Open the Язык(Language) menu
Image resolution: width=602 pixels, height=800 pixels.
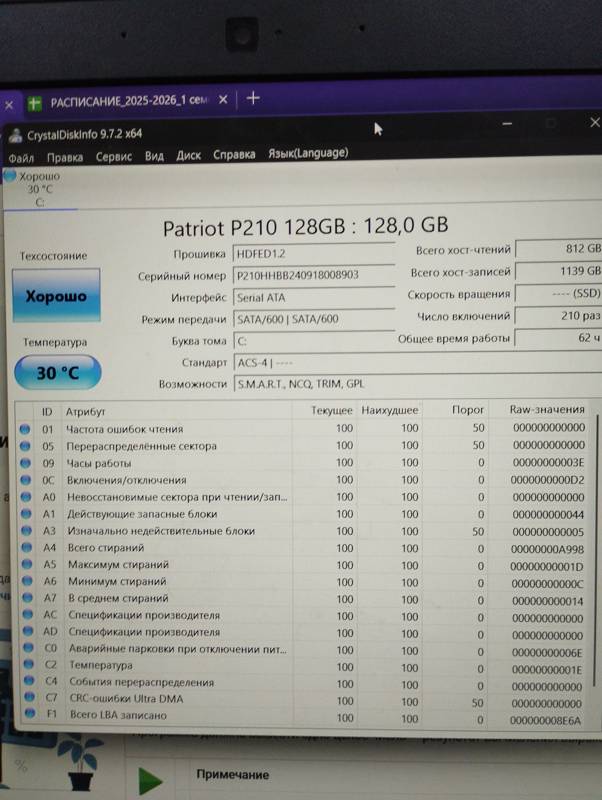[x=308, y=153]
